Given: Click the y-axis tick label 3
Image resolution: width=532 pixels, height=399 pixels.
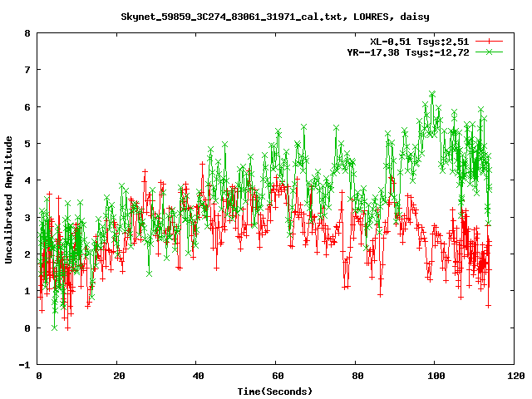Looking at the screenshot, I should [27, 218].
